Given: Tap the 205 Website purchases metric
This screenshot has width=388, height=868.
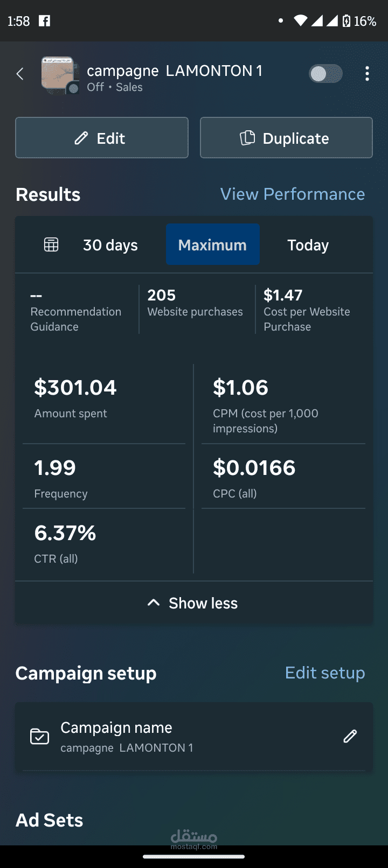Looking at the screenshot, I should tap(195, 303).
